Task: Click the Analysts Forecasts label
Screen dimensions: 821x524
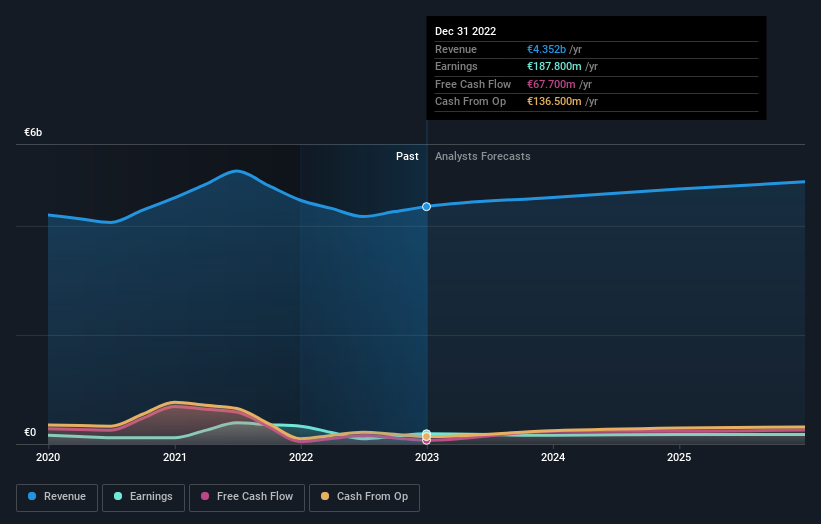Action: click(483, 157)
